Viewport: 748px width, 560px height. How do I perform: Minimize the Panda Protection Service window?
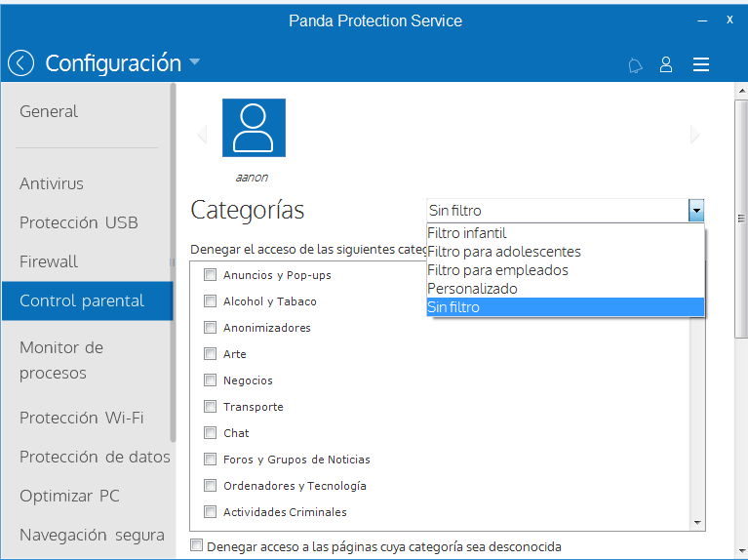pyautogui.click(x=702, y=21)
